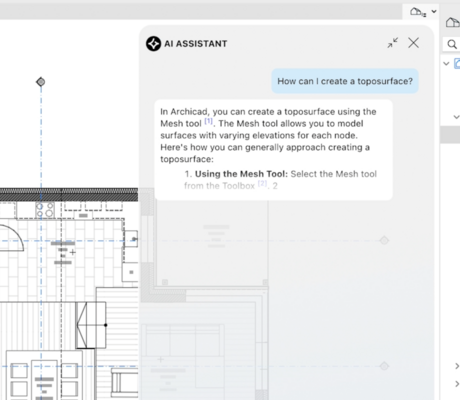Screen dimensions: 460x400
Task: Click the grid axis diamond marker on floor plan
Action: point(41,82)
